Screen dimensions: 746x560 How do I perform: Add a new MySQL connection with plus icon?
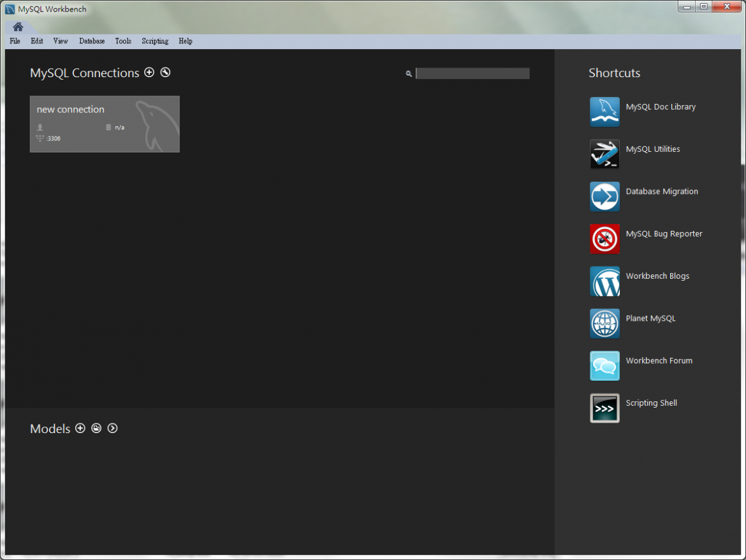[x=149, y=72]
